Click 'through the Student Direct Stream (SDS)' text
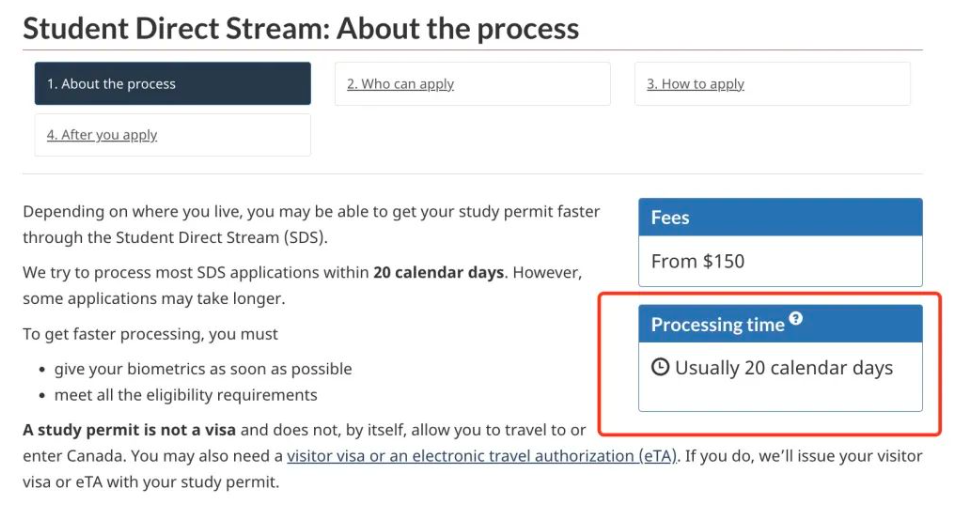Viewport: 954px width, 505px height. (175, 238)
